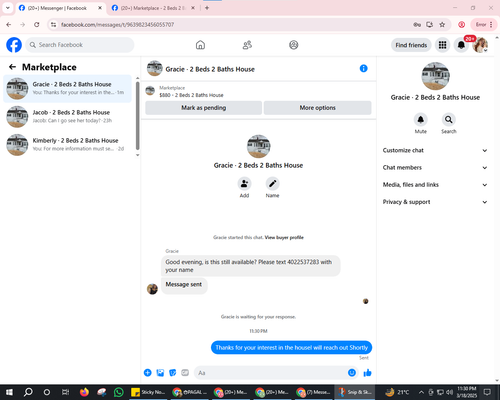The height and width of the screenshot is (400, 500).
Task: Open Firefox from the taskbar
Action: tap(84, 392)
